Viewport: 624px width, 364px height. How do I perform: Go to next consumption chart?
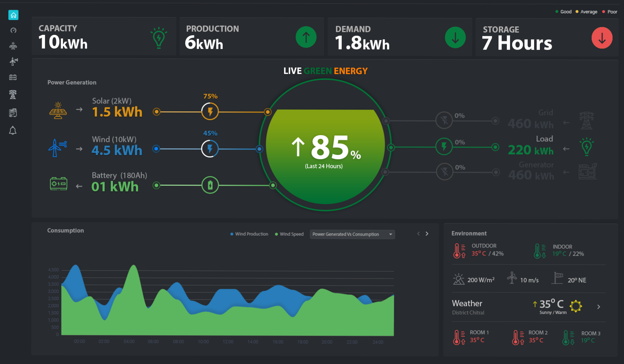[427, 234]
